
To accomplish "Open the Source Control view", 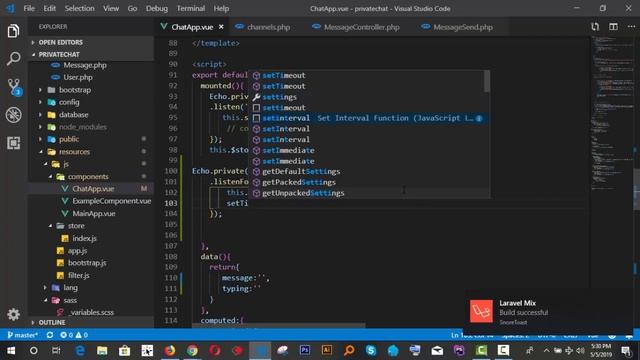I will [x=14, y=87].
